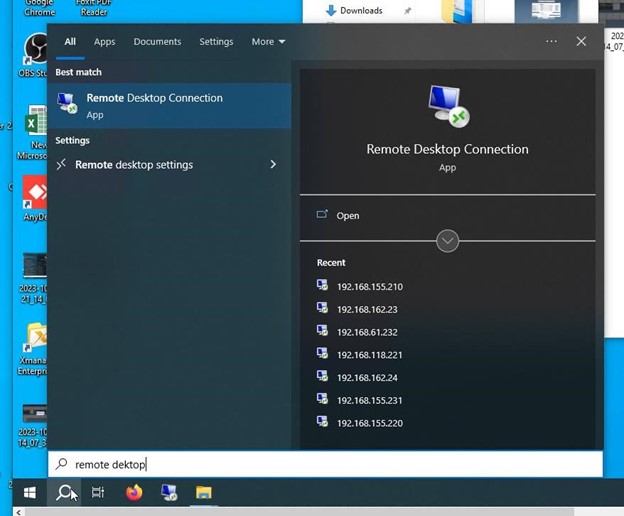Open File Explorer from the taskbar
624x516 pixels.
point(203,492)
